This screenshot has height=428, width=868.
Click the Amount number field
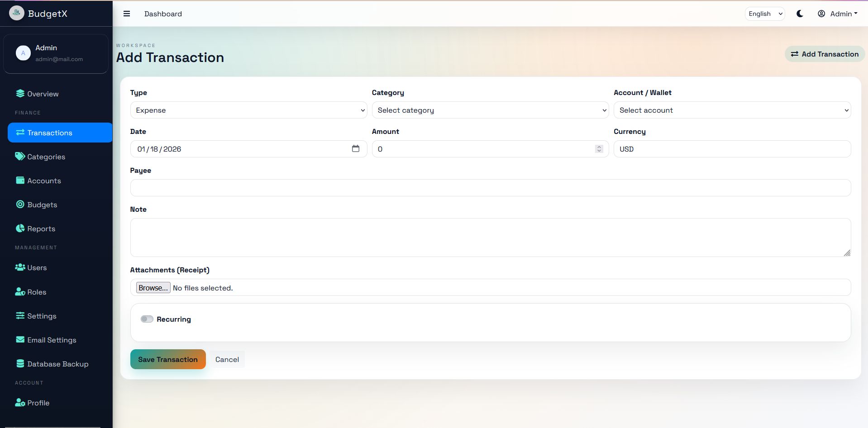pyautogui.click(x=490, y=149)
